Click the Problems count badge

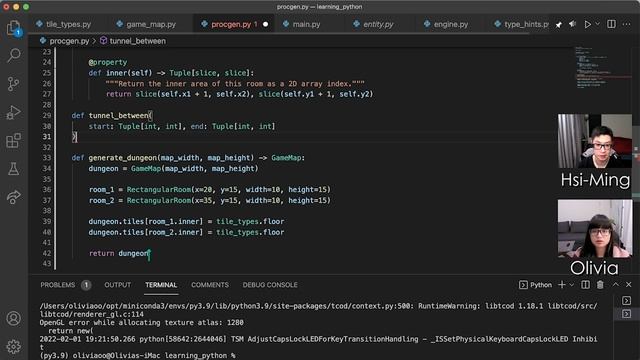point(86,285)
